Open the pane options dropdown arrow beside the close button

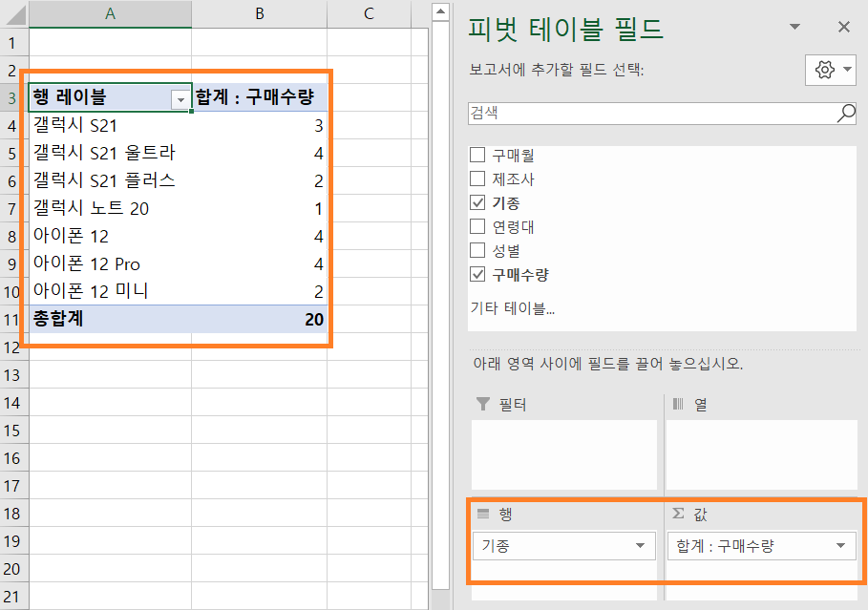coord(794,27)
